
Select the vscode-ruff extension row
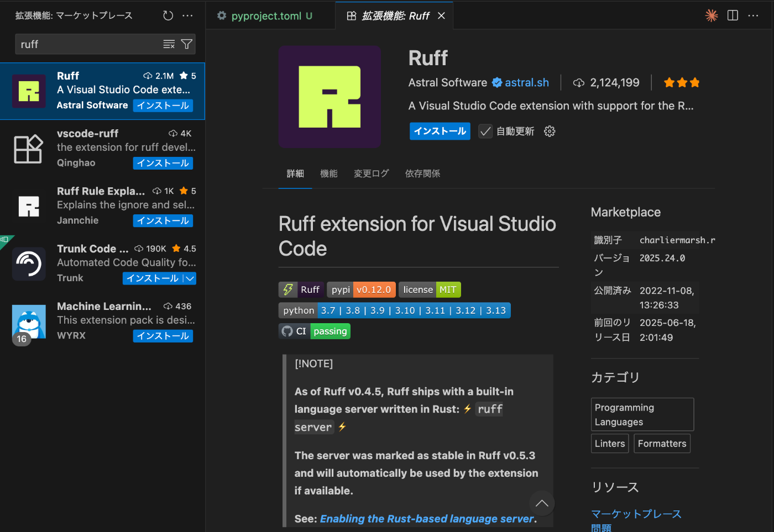(102, 149)
